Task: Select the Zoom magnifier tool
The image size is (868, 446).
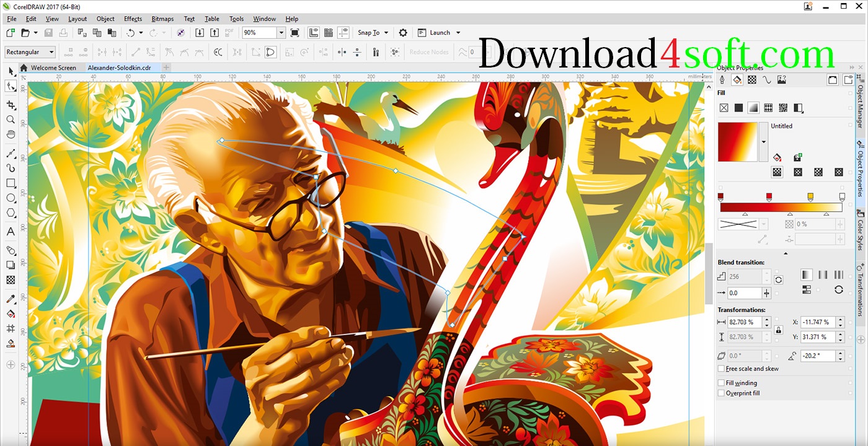Action: tap(11, 120)
